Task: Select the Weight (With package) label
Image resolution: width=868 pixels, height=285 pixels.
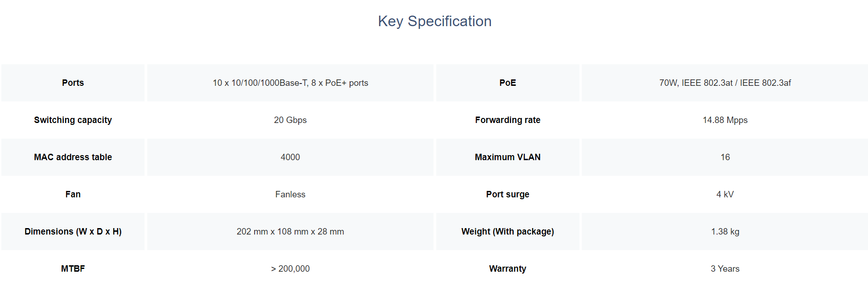Action: click(x=508, y=231)
